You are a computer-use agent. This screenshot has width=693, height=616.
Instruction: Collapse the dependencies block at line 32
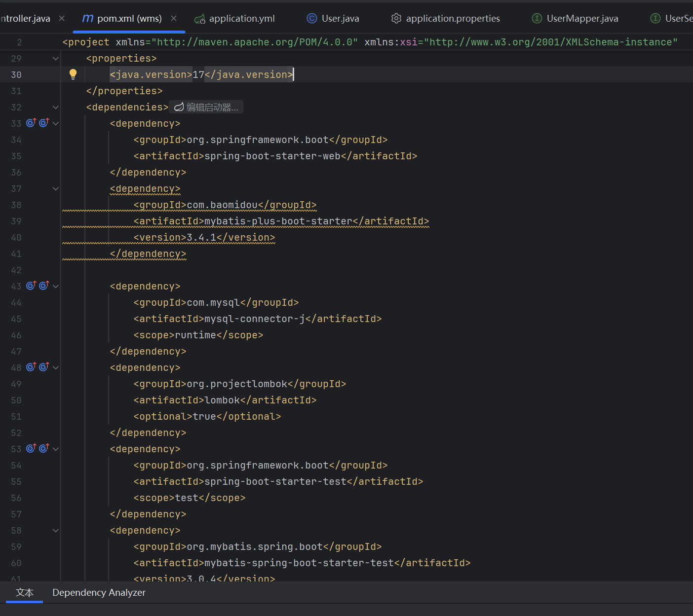click(x=56, y=107)
